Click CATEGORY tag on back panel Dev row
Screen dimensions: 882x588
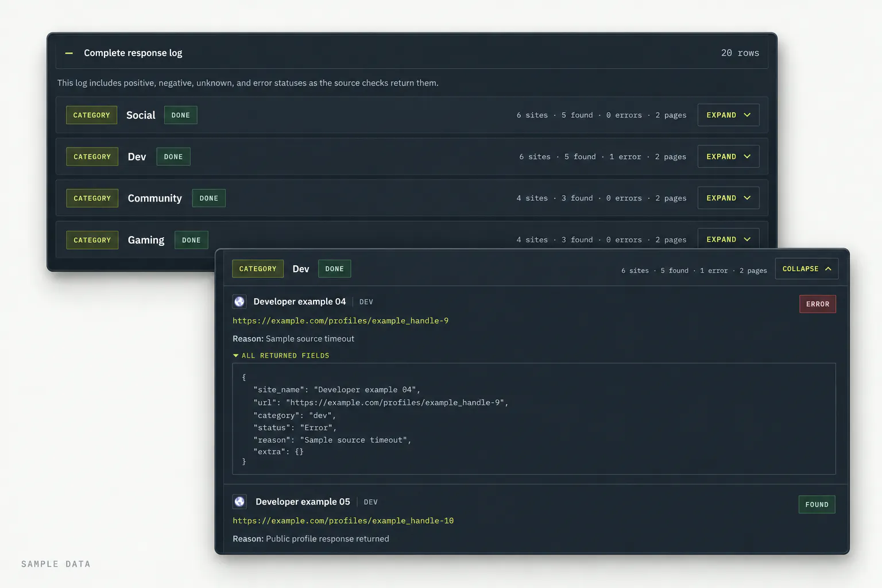click(92, 157)
